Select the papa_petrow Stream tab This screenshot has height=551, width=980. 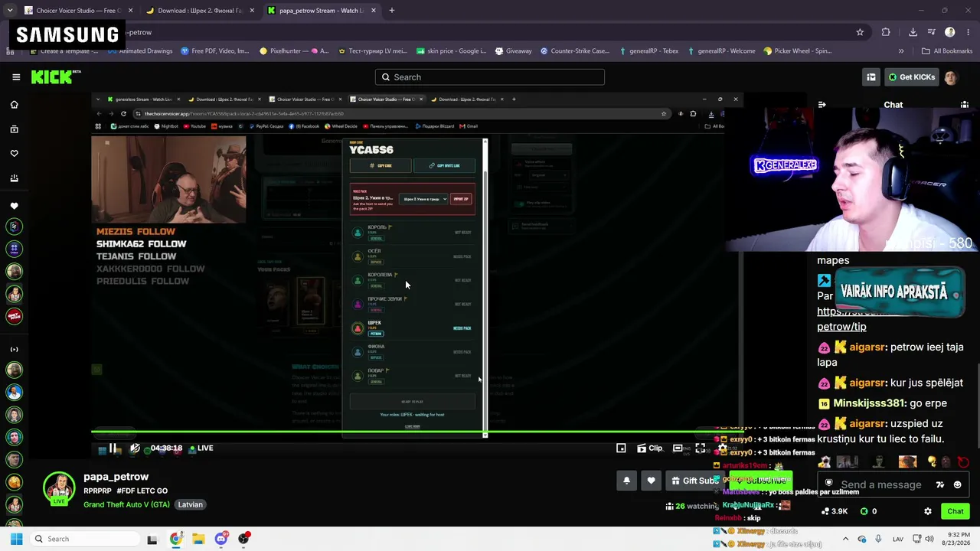322,11
